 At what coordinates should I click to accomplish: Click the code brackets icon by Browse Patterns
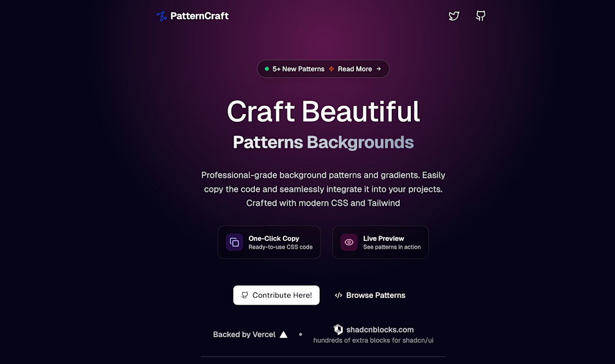[x=338, y=295]
